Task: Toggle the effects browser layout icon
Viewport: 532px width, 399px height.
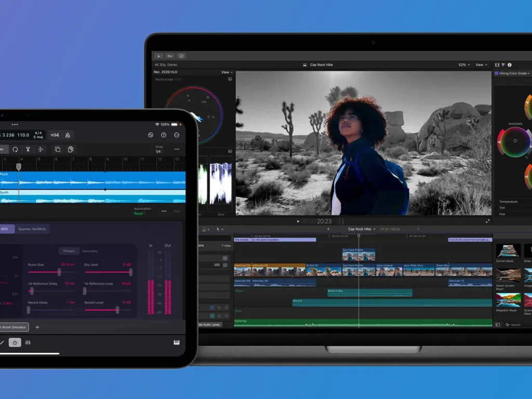Action: 498,325
